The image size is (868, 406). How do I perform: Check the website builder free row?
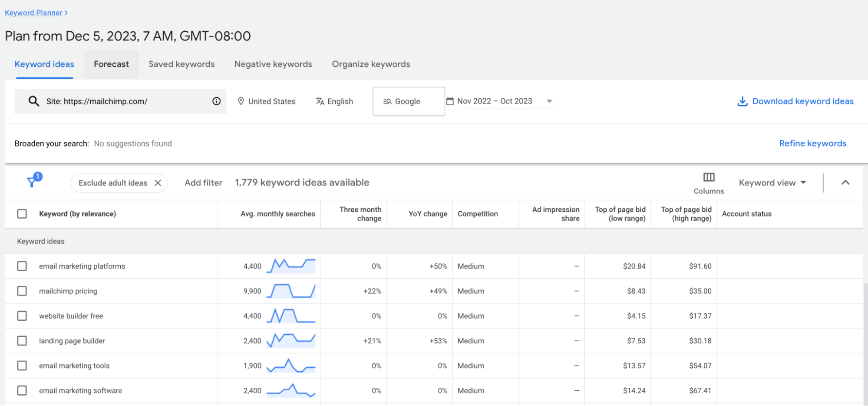22,316
